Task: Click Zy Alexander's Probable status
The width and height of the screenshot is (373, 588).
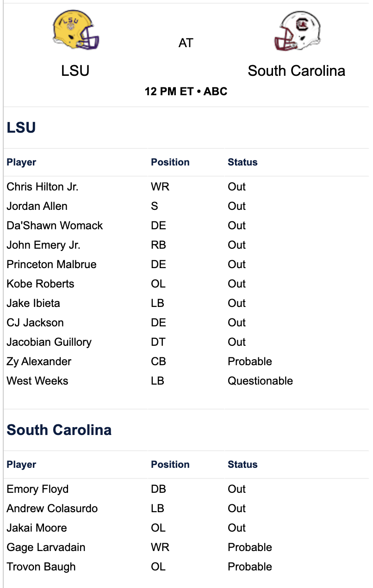Action: pyautogui.click(x=250, y=361)
